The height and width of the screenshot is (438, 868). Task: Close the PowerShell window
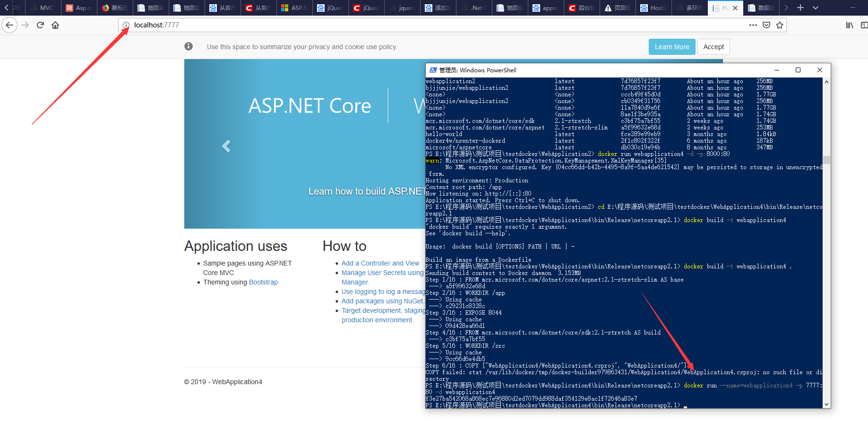click(820, 70)
